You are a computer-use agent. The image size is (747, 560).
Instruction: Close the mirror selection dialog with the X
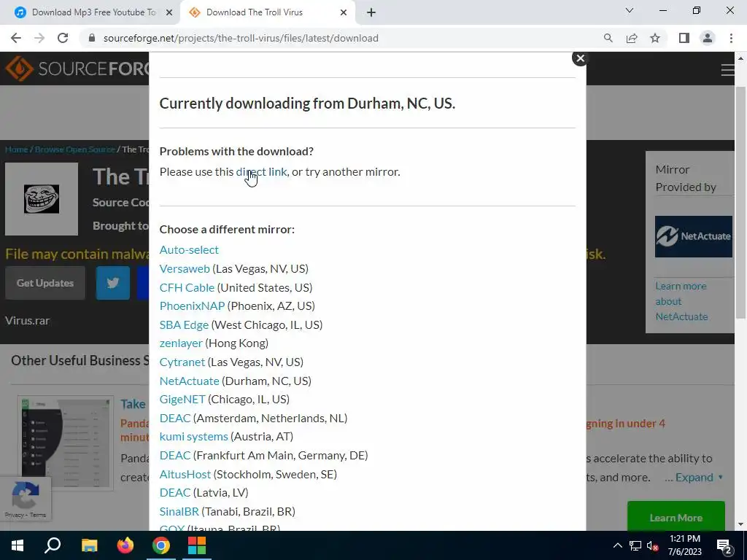click(x=580, y=58)
